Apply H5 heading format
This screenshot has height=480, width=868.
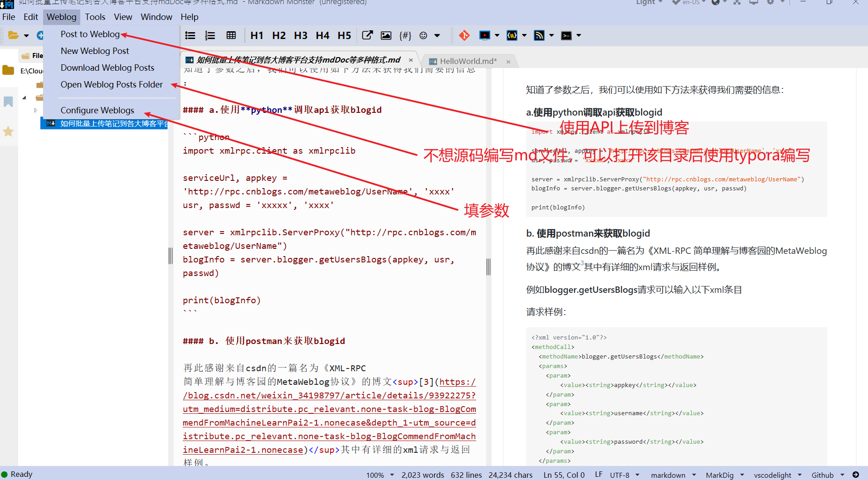[344, 35]
